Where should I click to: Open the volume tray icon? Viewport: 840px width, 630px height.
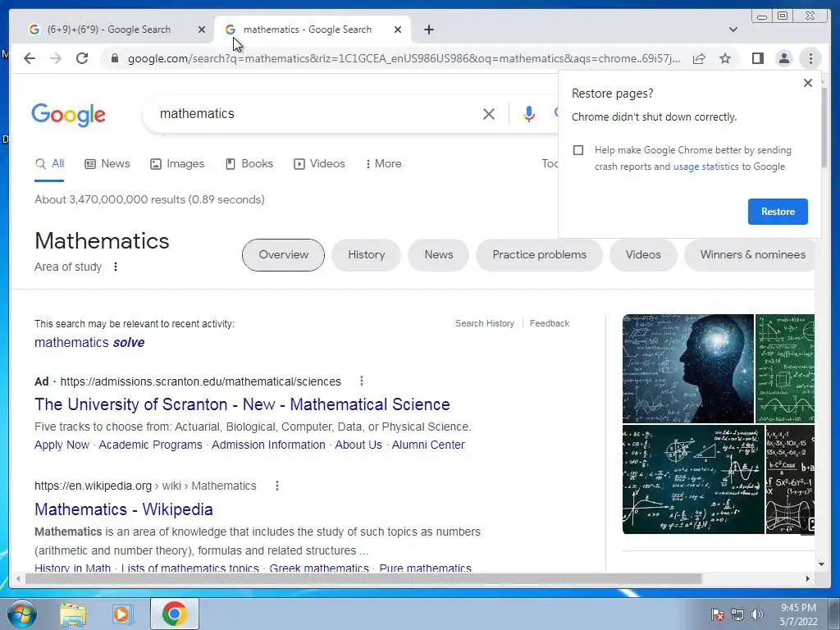tap(756, 614)
